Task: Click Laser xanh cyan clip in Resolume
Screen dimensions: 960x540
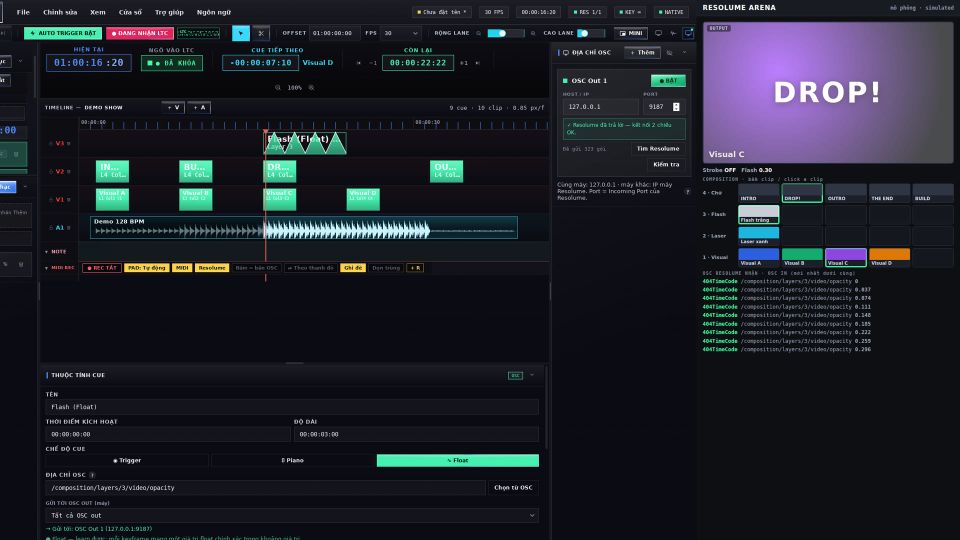Action: (x=759, y=236)
